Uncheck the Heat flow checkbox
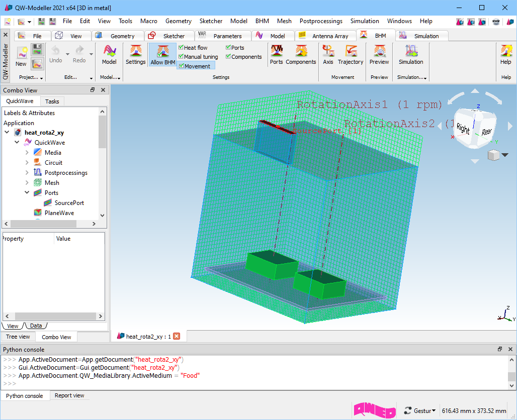Screen dimensions: 517x420 [181, 48]
